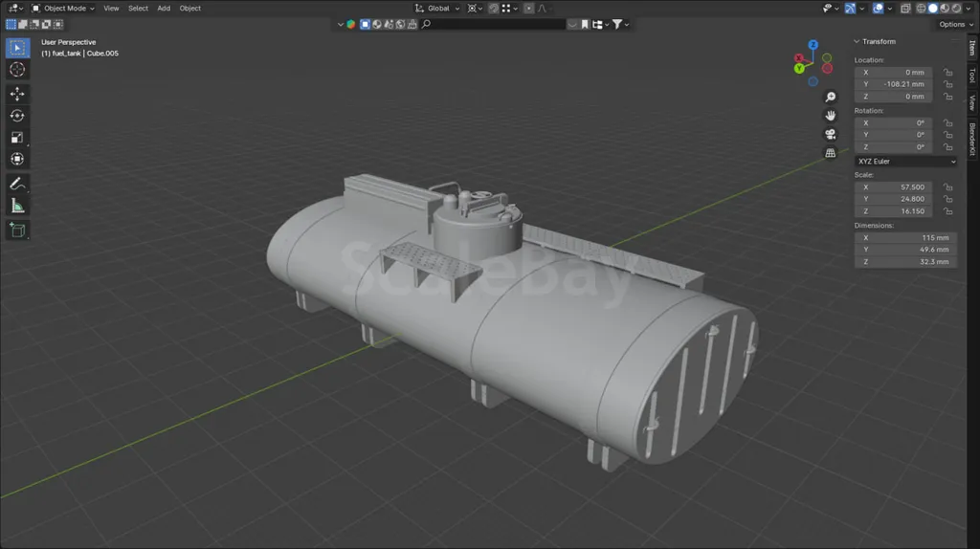This screenshot has height=549, width=980.
Task: Click the intersect selection mode icon
Action: coord(58,24)
